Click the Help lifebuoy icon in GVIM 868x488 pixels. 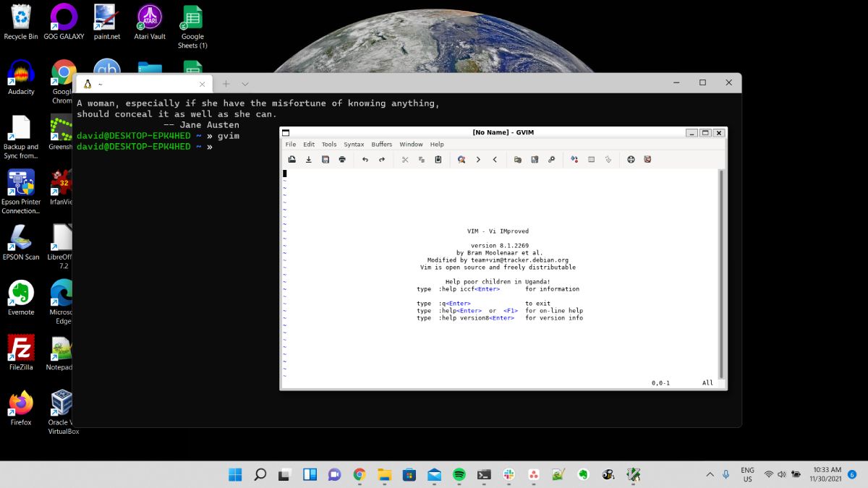pos(631,159)
